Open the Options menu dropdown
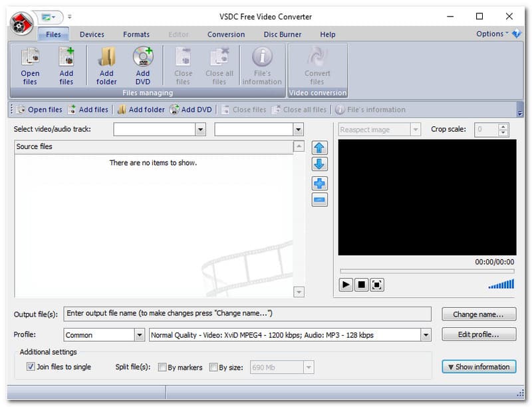Image resolution: width=532 pixels, height=407 pixels. (x=492, y=33)
